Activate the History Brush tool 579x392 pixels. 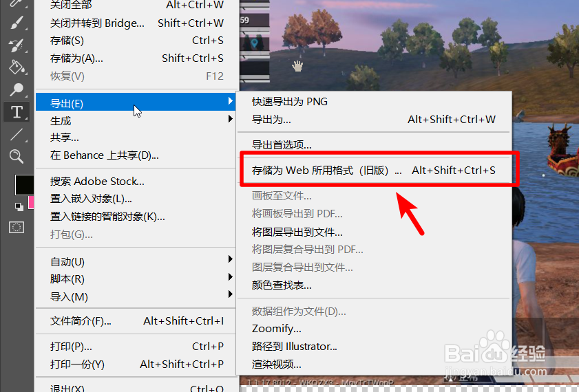(x=17, y=45)
